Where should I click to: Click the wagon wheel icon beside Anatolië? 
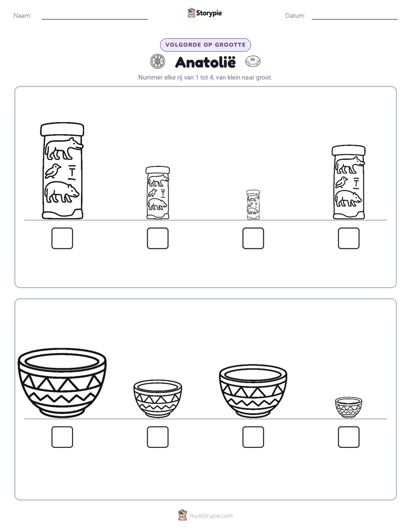[x=157, y=62]
